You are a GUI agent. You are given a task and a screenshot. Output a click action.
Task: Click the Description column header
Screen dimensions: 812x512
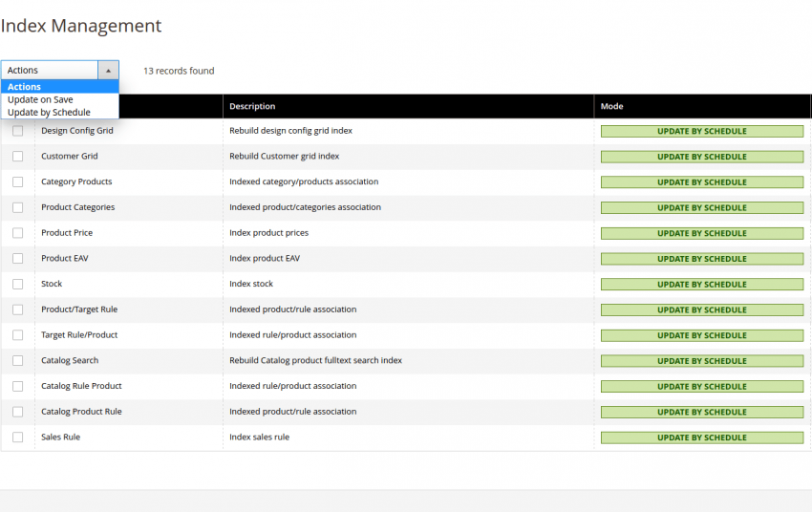click(x=408, y=106)
